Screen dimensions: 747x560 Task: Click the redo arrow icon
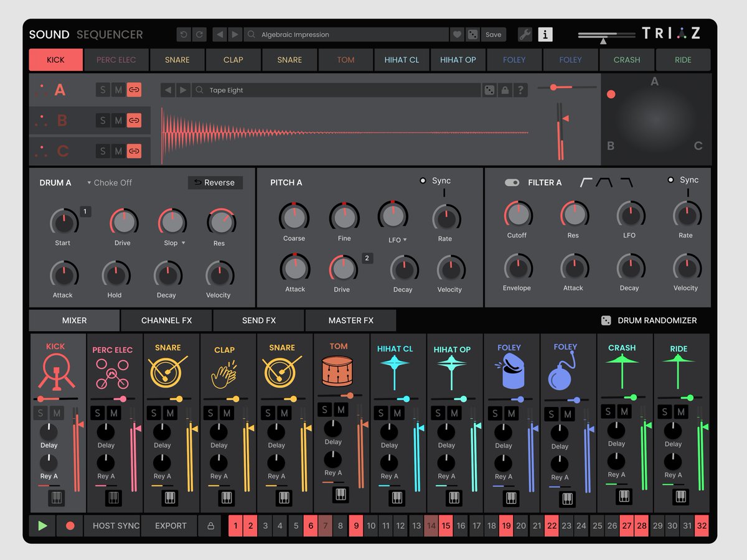click(198, 35)
